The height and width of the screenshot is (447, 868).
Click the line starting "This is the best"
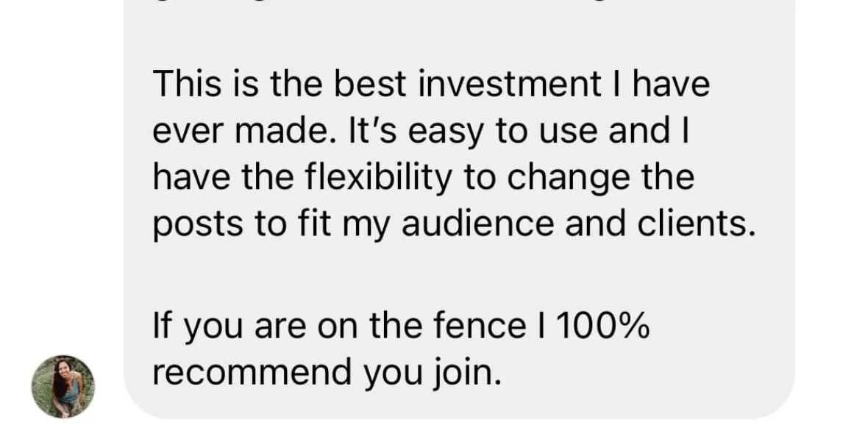[431, 85]
